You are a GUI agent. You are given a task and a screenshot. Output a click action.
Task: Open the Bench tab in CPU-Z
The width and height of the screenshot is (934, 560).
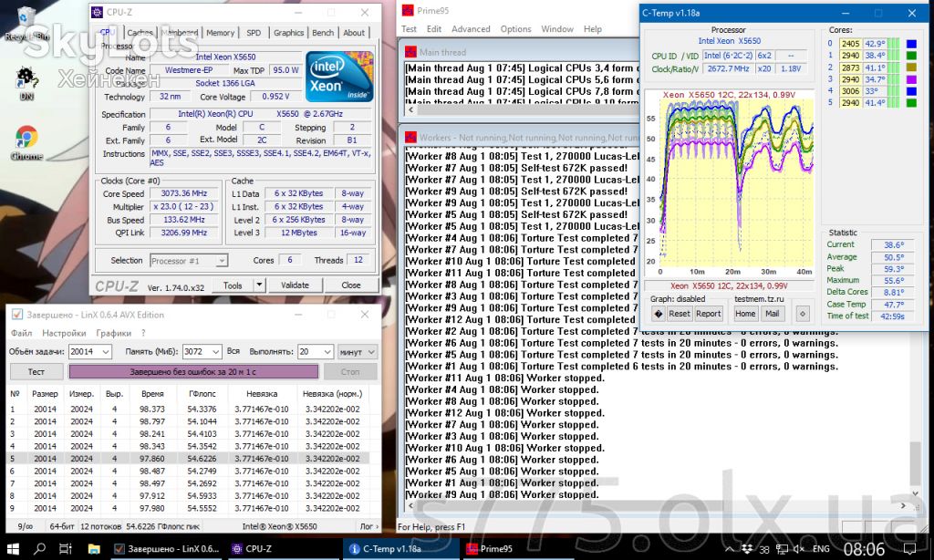(x=323, y=33)
